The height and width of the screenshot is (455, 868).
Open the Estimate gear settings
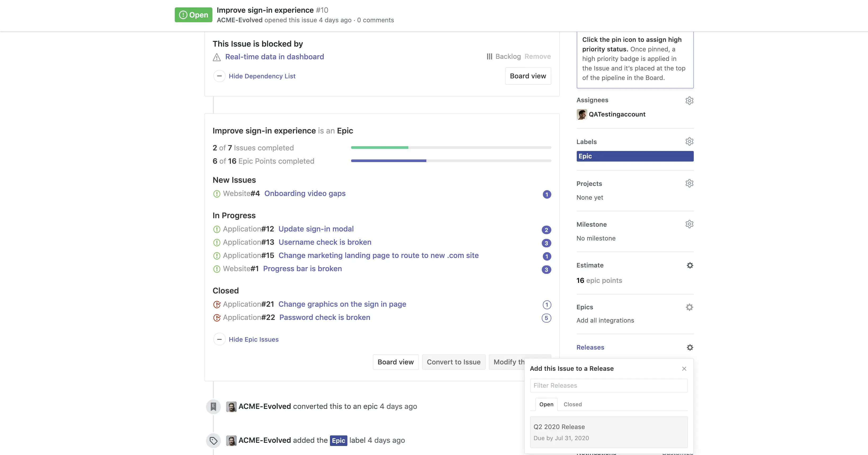tap(690, 265)
